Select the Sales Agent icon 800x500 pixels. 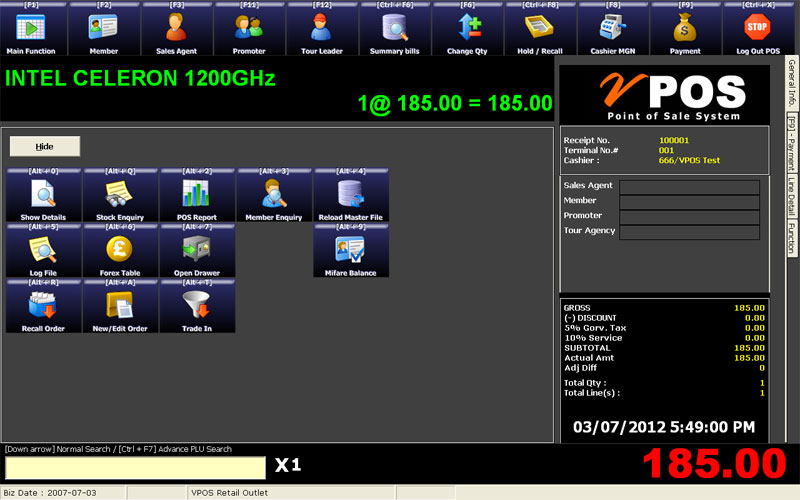177,30
